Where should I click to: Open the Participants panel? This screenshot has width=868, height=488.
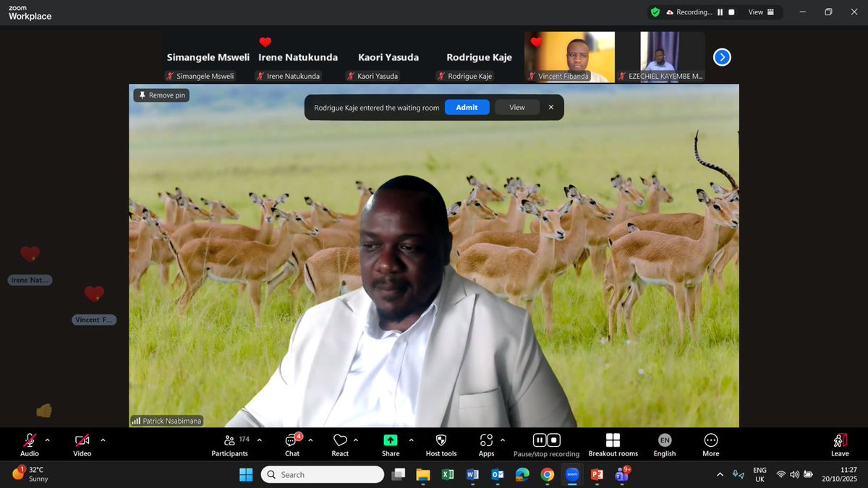(229, 441)
